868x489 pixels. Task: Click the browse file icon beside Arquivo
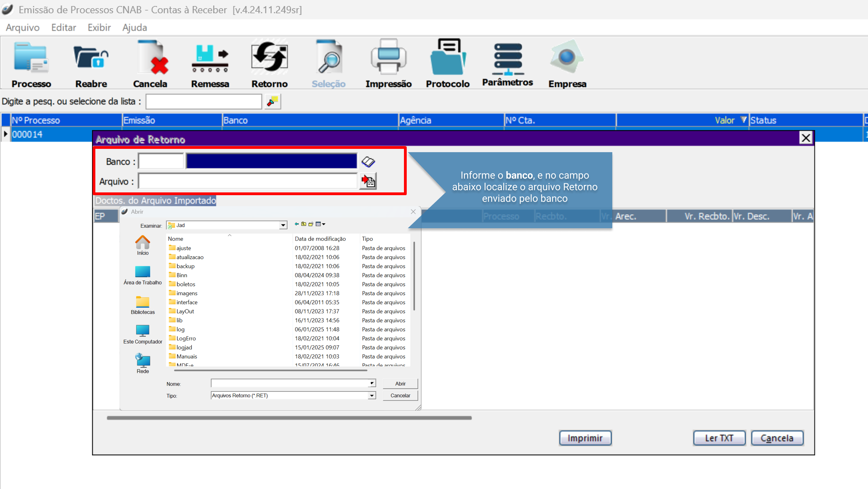coord(368,181)
